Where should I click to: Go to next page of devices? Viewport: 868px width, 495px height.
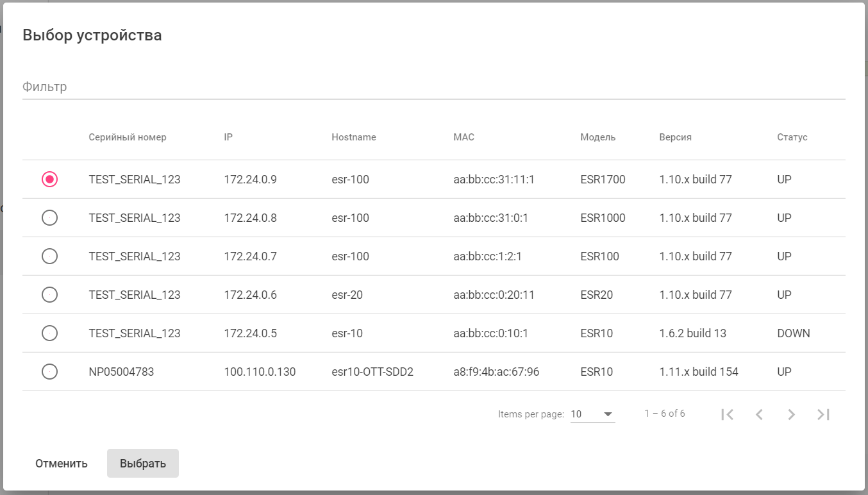791,414
